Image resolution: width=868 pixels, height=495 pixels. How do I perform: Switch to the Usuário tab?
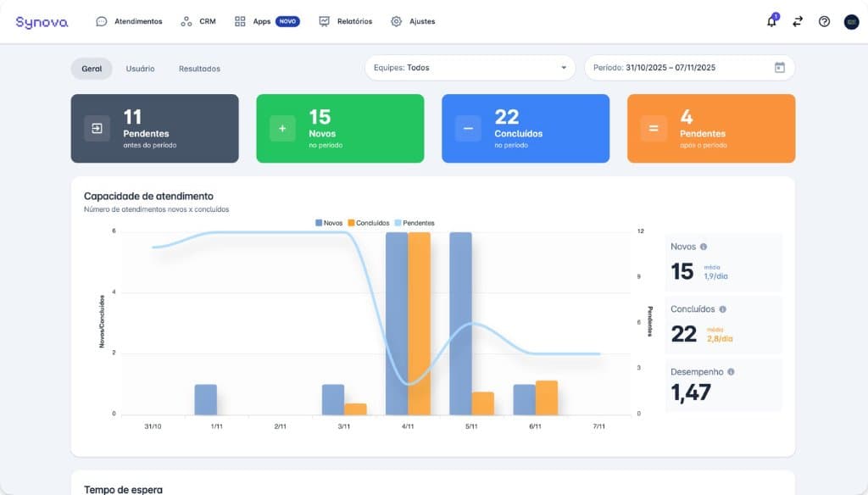140,69
